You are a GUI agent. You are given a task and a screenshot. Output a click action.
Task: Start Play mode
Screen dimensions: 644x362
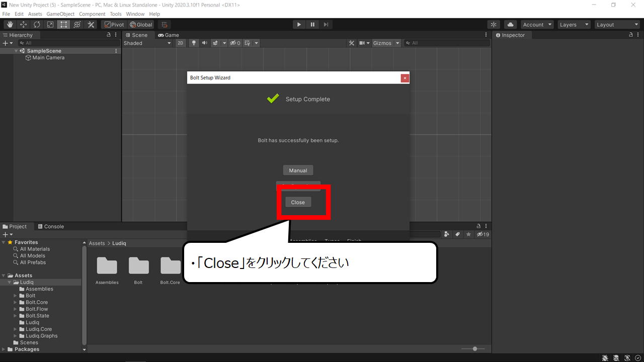point(299,25)
